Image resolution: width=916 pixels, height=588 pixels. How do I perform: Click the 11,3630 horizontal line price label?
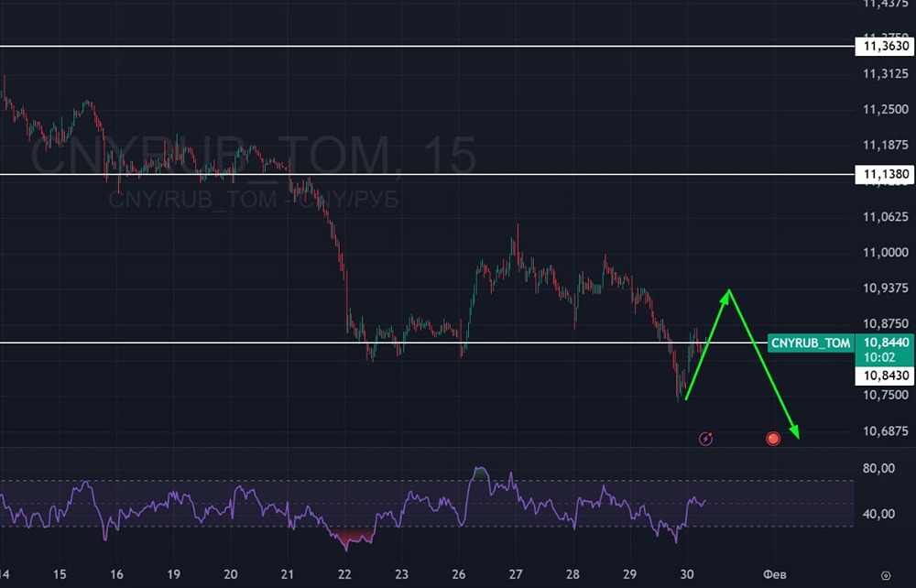[x=883, y=46]
